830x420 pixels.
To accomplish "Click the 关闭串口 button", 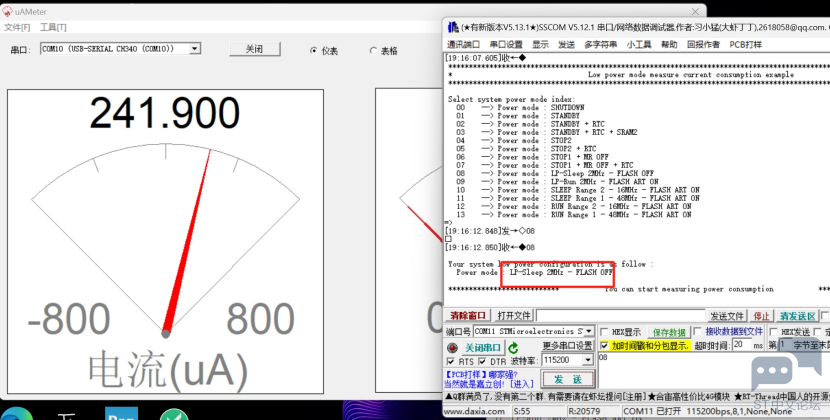I will [482, 348].
